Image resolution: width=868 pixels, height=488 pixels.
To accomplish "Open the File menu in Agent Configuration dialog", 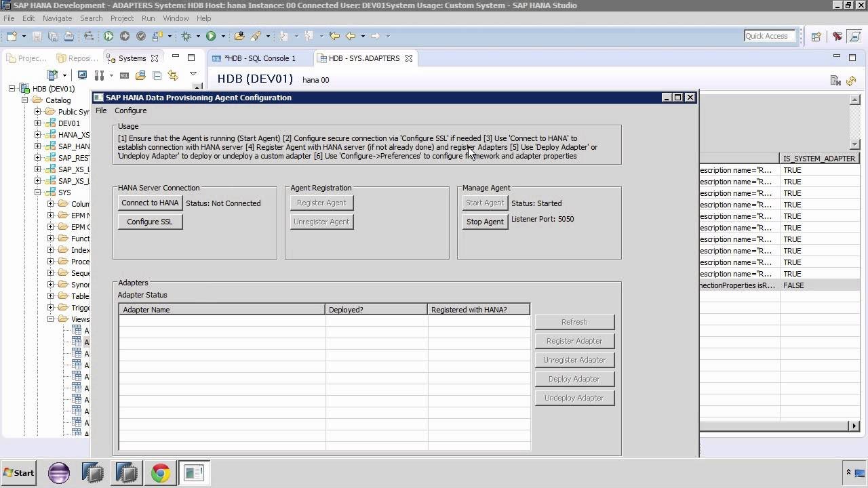I will click(x=101, y=110).
